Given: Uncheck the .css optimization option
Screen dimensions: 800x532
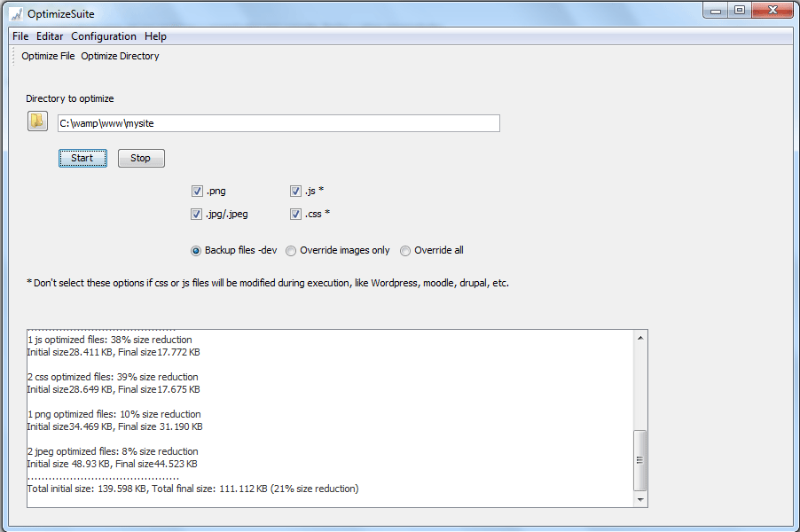Looking at the screenshot, I should click(295, 214).
